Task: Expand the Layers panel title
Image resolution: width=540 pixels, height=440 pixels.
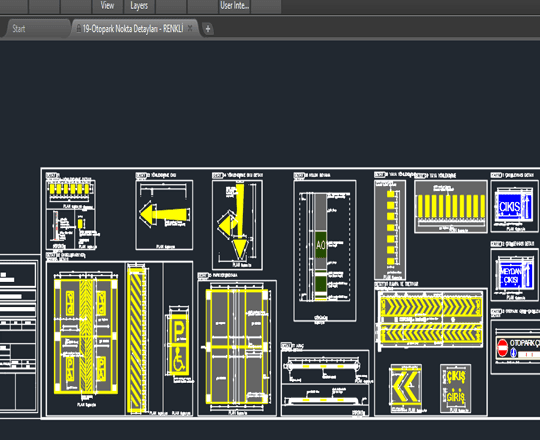Action: 139,6
